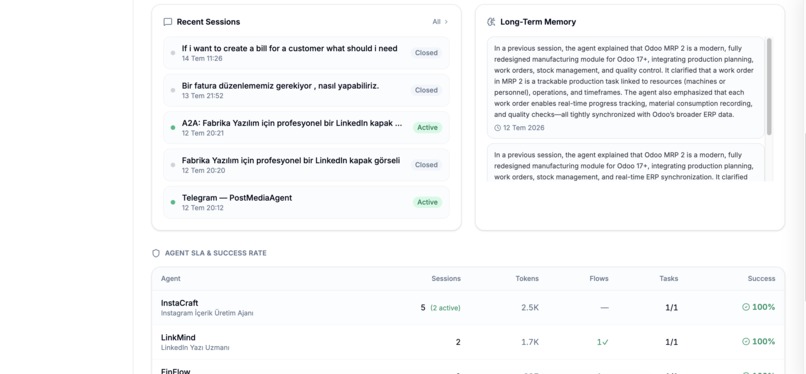Open closed session 'Fabrika Yazılım için profesyonel'

[x=306, y=165]
